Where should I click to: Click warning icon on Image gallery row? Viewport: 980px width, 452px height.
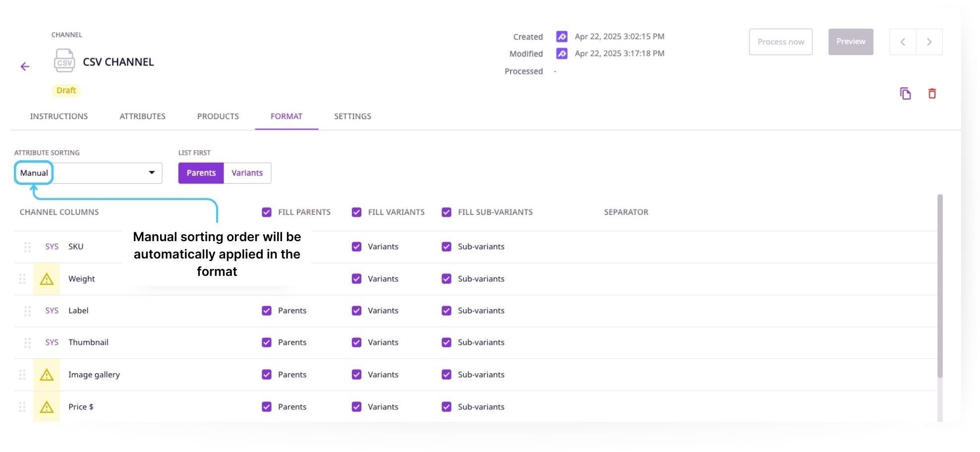tap(47, 375)
